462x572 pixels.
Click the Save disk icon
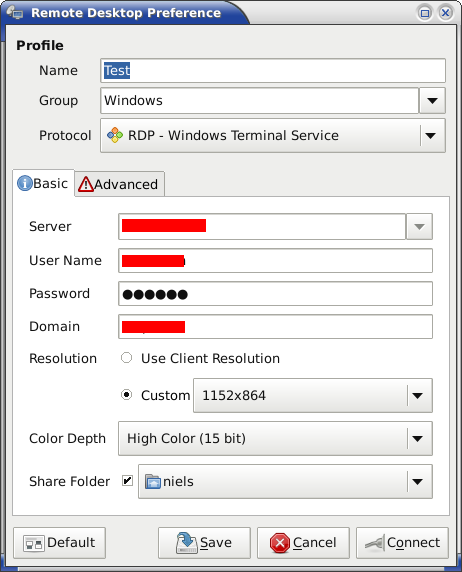click(x=187, y=543)
